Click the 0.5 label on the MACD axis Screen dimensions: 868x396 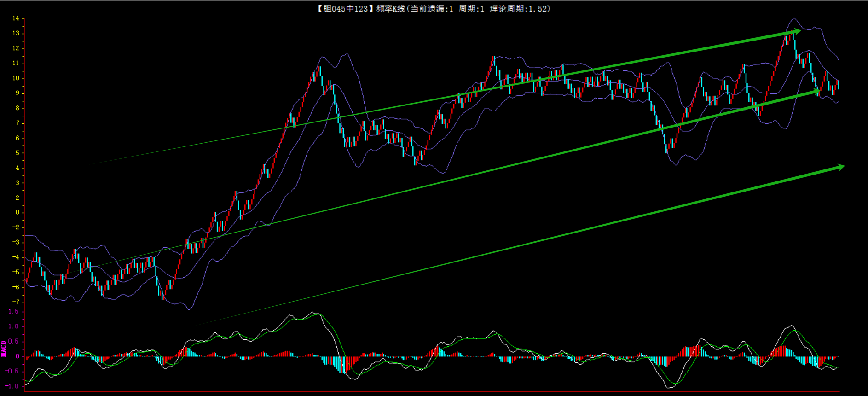tap(14, 341)
